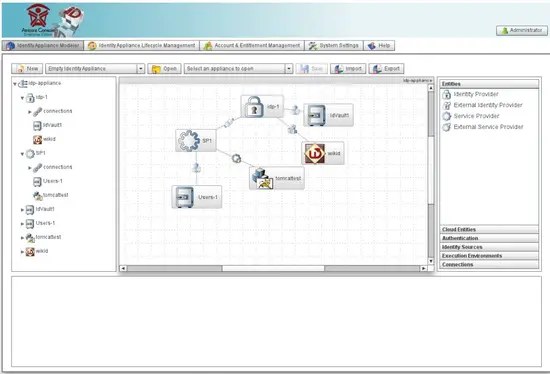Select the idp-appliance canvas tab label
The image size is (550, 374).
tap(418, 81)
